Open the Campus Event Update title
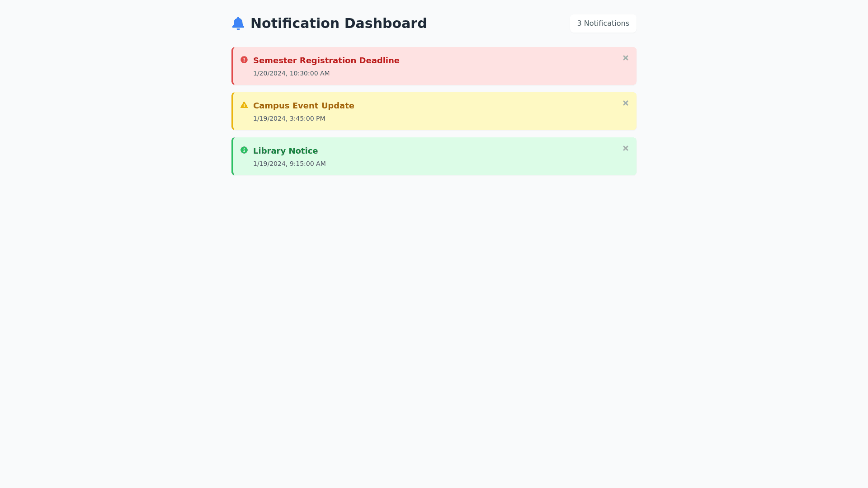 pos(303,106)
